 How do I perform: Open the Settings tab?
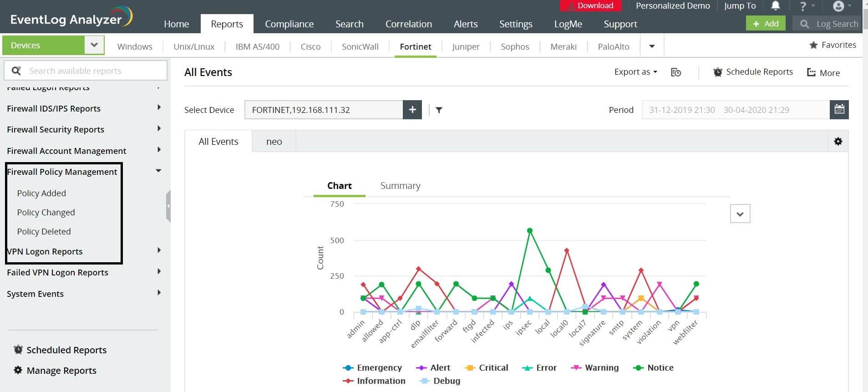coord(516,24)
